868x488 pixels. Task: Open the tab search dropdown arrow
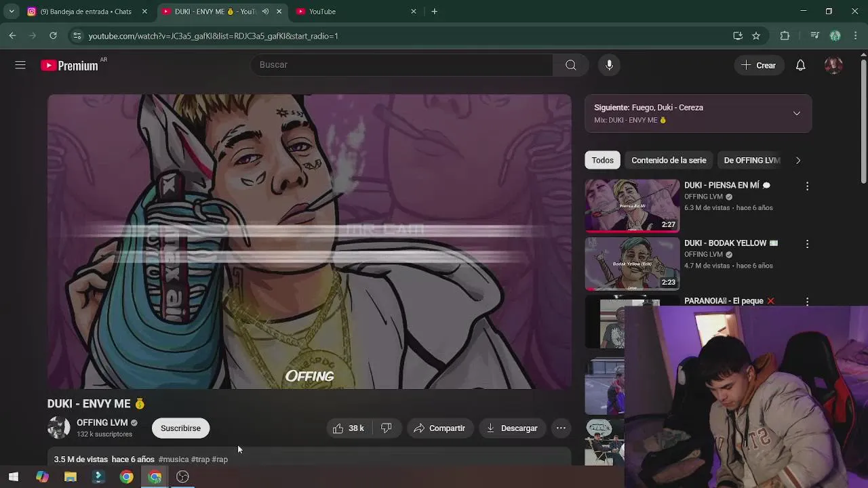point(12,12)
